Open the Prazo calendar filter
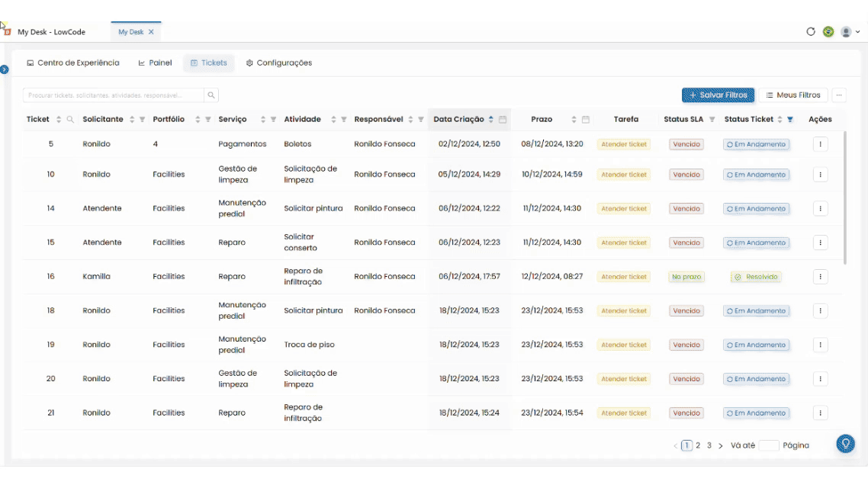 click(586, 120)
